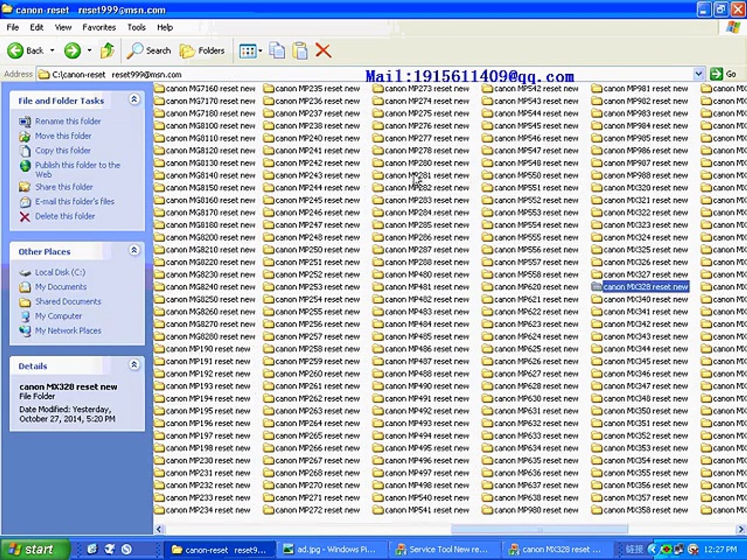Click the Share this folder icon
The height and width of the screenshot is (560, 747).
point(25,187)
